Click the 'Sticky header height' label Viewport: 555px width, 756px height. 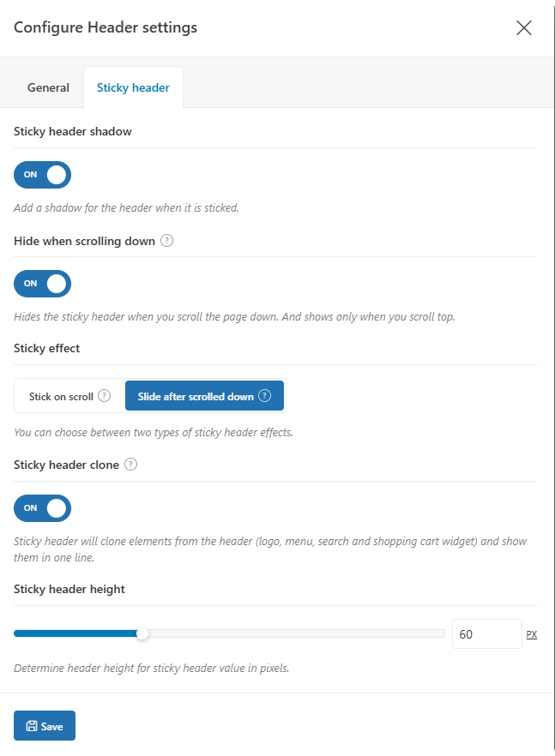coord(69,589)
